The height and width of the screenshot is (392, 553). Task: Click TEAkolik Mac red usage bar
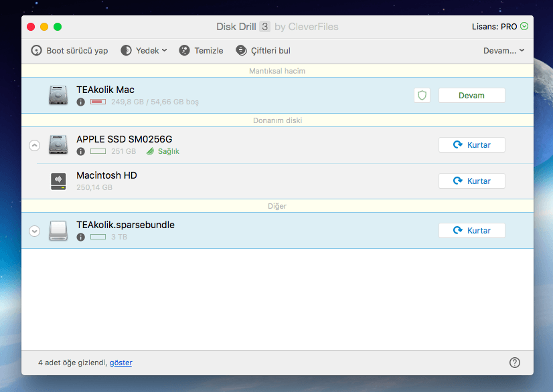click(98, 102)
